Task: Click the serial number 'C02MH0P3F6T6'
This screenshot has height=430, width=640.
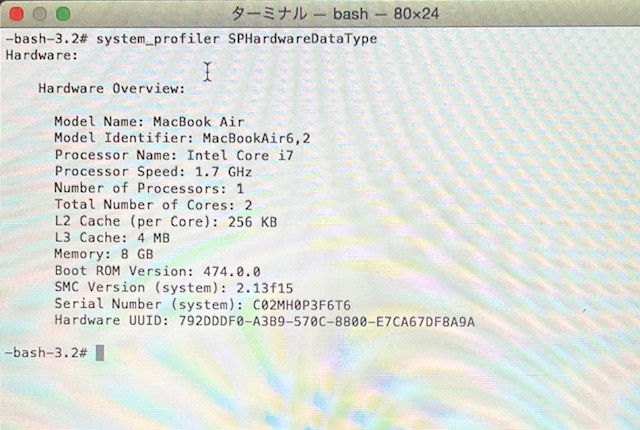Action: pos(302,305)
